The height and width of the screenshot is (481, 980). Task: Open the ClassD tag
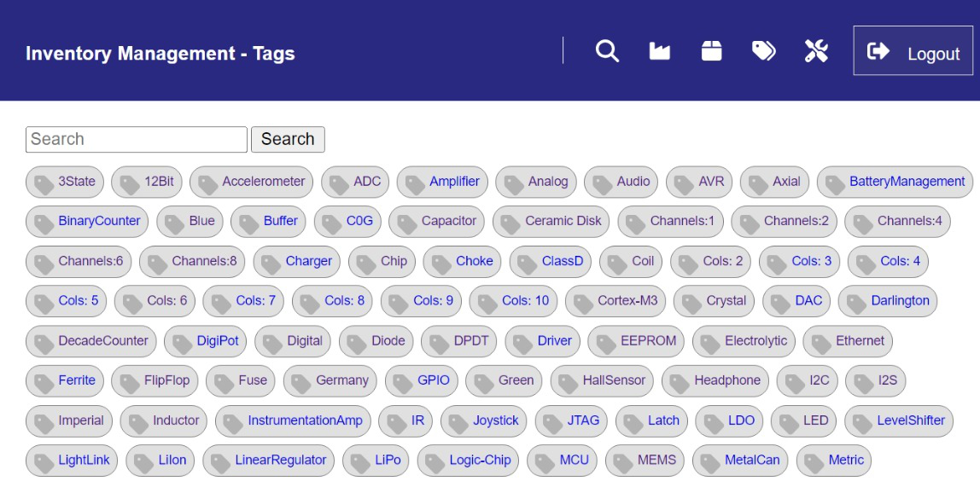pos(550,261)
